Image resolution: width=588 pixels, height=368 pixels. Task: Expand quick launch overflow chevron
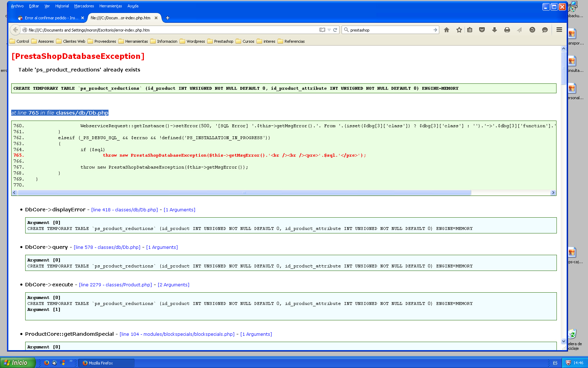coord(71,361)
